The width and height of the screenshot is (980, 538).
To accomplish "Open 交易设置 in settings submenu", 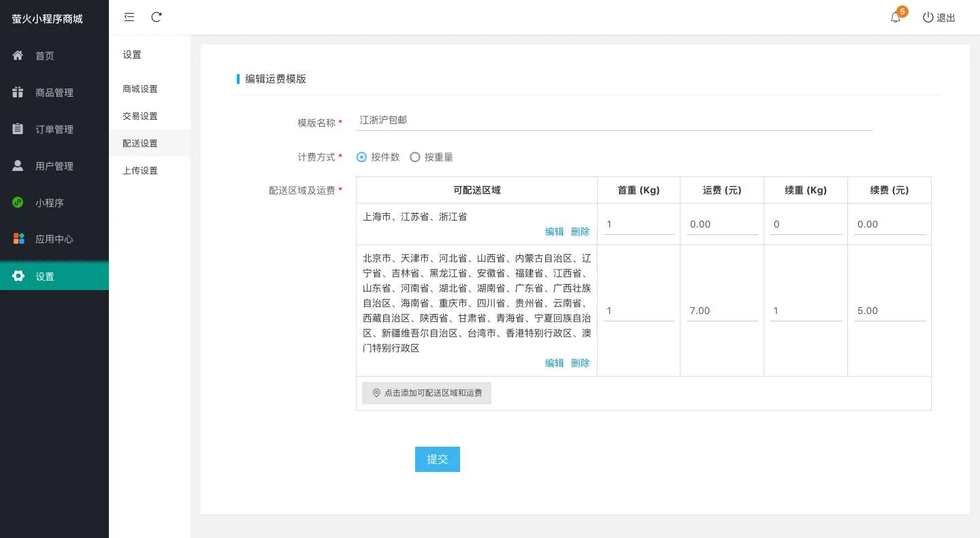I will pos(140,116).
